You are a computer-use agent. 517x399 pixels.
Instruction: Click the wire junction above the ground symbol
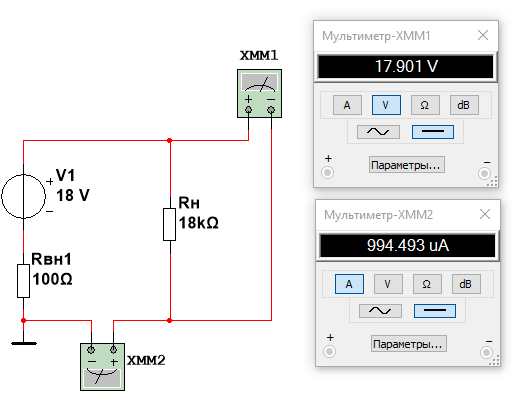23,320
